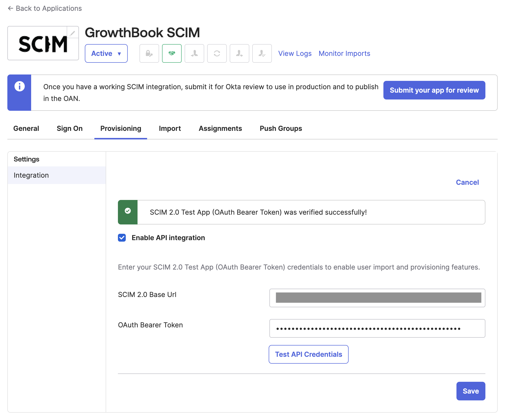This screenshot has height=420, width=505.
Task: Open the View Logs link
Action: (x=295, y=53)
